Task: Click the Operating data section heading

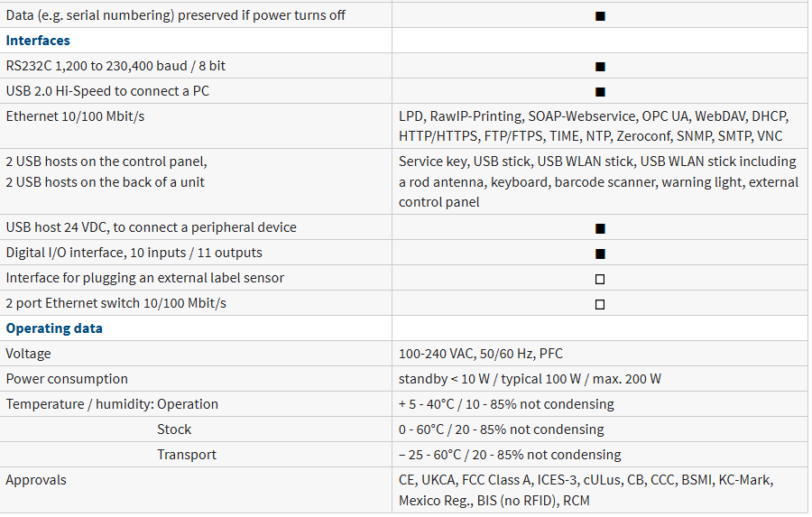Action: point(54,328)
